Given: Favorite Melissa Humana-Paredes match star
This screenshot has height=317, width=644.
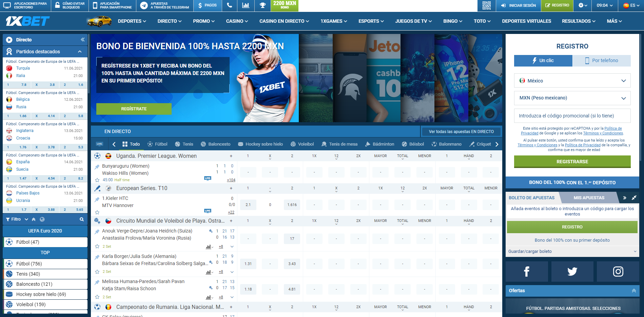Looking at the screenshot, I should click(x=97, y=297).
